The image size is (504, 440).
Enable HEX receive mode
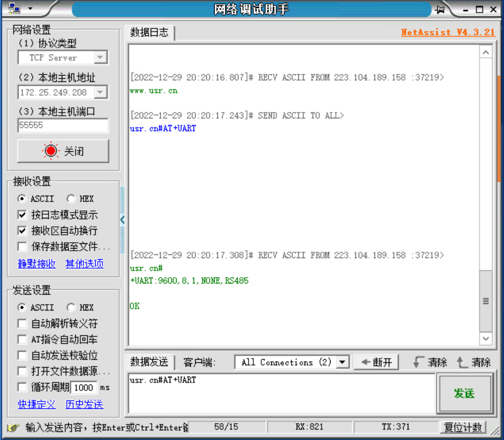(71, 199)
